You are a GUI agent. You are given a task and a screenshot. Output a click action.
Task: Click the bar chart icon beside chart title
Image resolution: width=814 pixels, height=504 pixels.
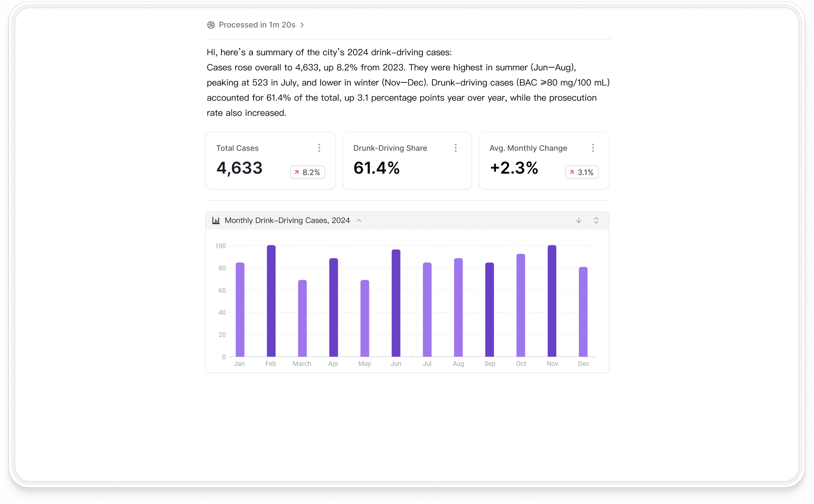(216, 220)
